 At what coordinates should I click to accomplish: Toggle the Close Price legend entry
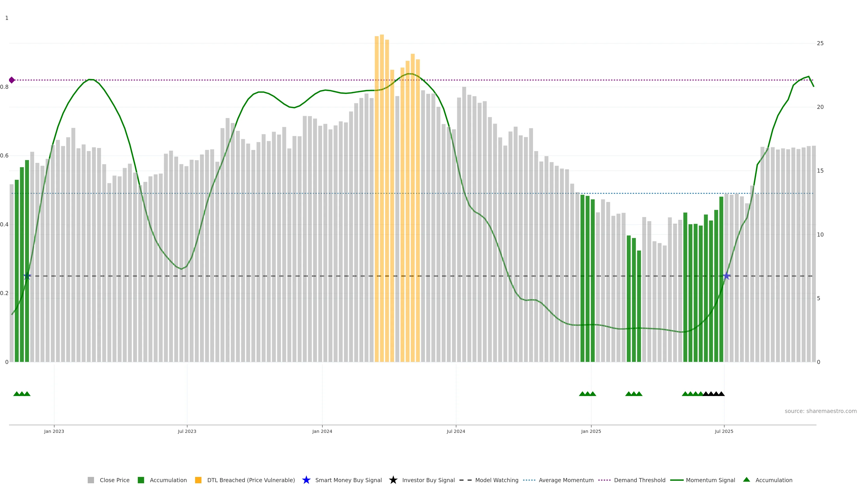click(114, 480)
